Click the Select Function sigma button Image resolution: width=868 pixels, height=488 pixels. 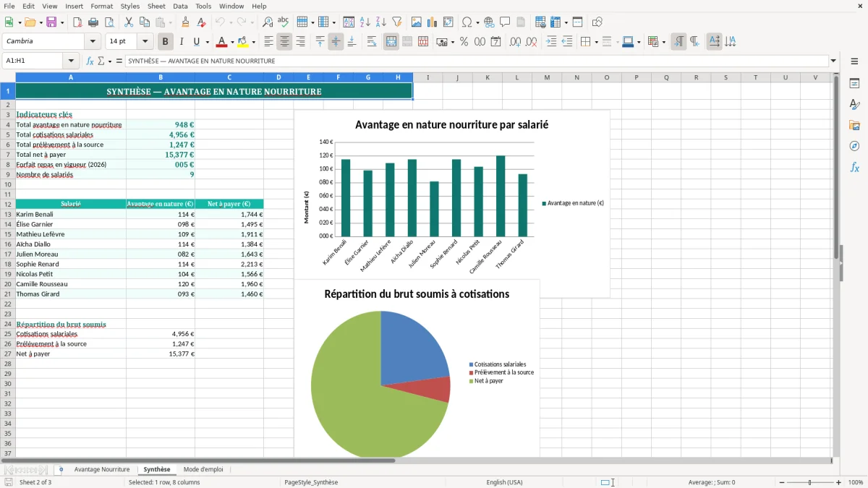[x=101, y=61]
